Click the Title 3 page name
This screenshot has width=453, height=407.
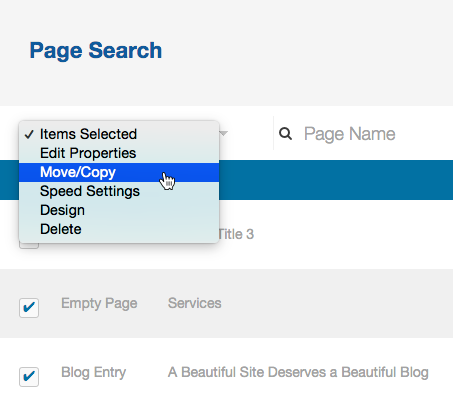coord(236,234)
